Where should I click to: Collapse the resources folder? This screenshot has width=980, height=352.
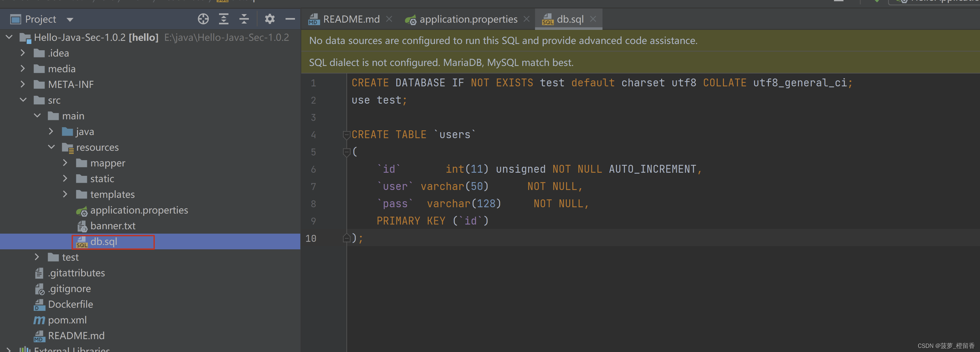coord(51,147)
